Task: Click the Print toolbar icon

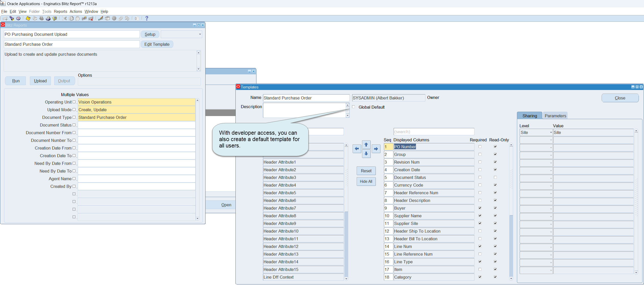Action: 48,18
